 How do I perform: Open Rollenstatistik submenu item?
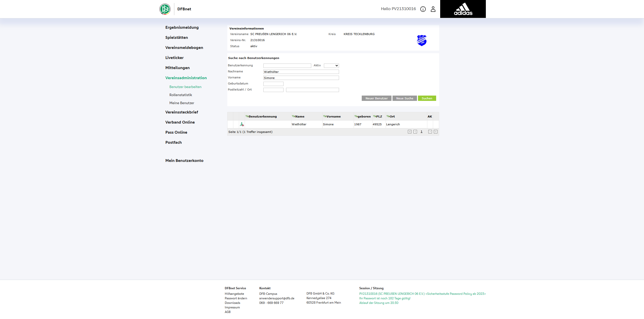pyautogui.click(x=181, y=95)
